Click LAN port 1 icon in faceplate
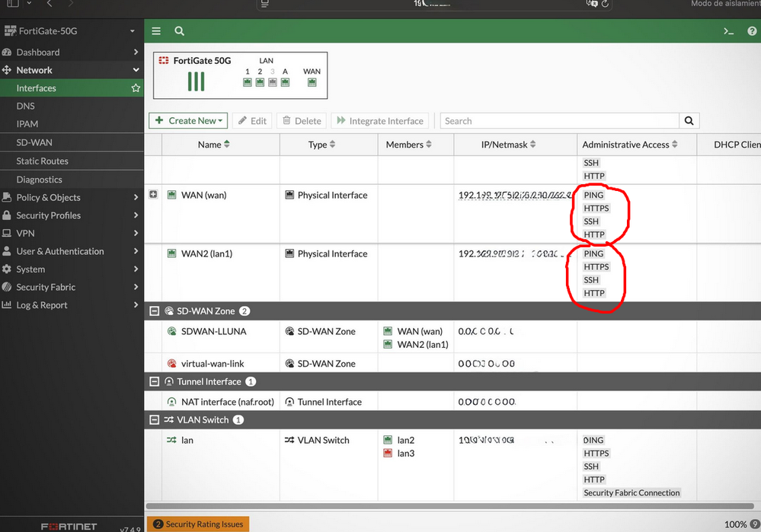This screenshot has width=761, height=532. click(x=248, y=82)
